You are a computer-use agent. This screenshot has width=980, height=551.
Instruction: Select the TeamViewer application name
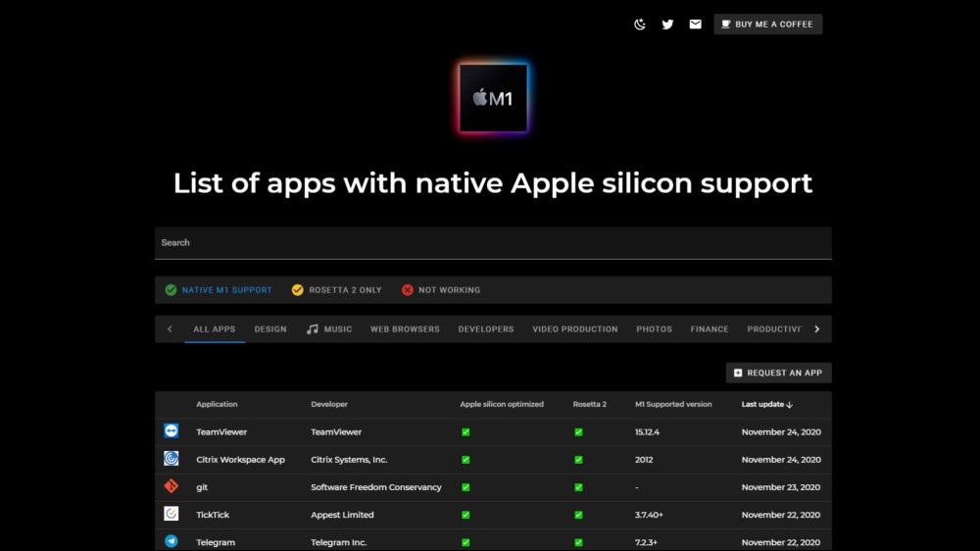point(221,432)
